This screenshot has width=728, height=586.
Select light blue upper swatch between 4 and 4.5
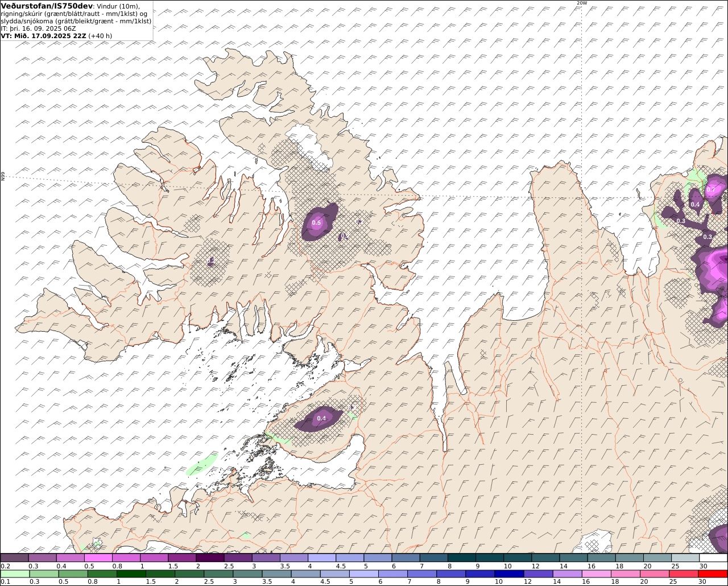coord(322,558)
